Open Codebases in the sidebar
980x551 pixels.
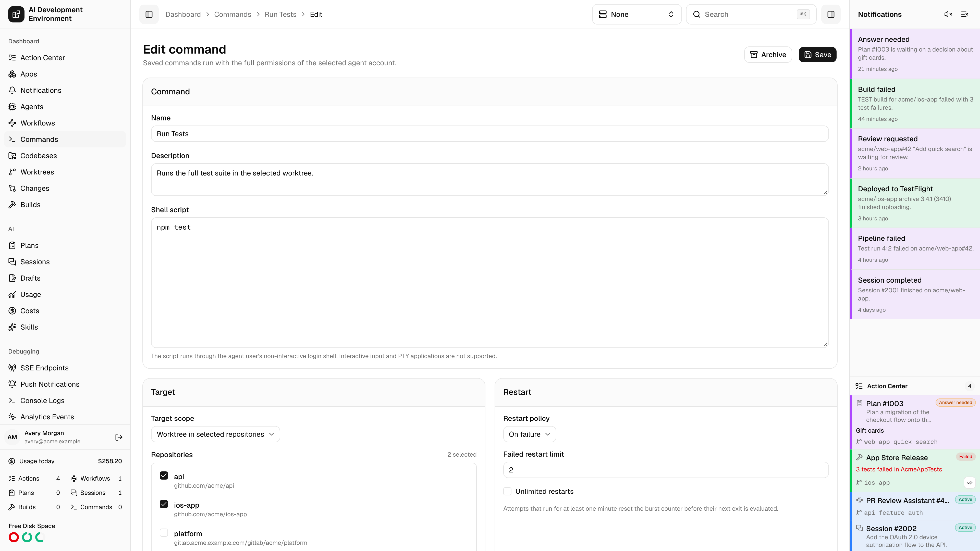(65, 156)
